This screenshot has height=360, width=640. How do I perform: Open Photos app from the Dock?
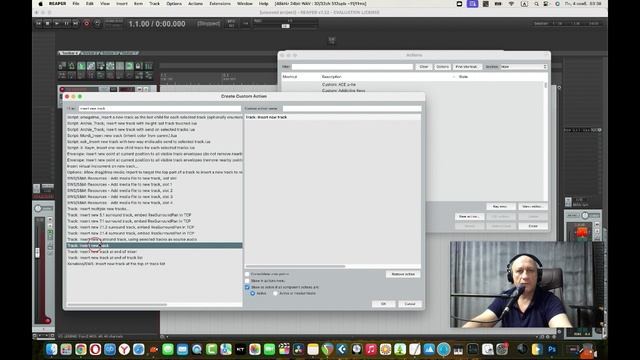point(255,349)
